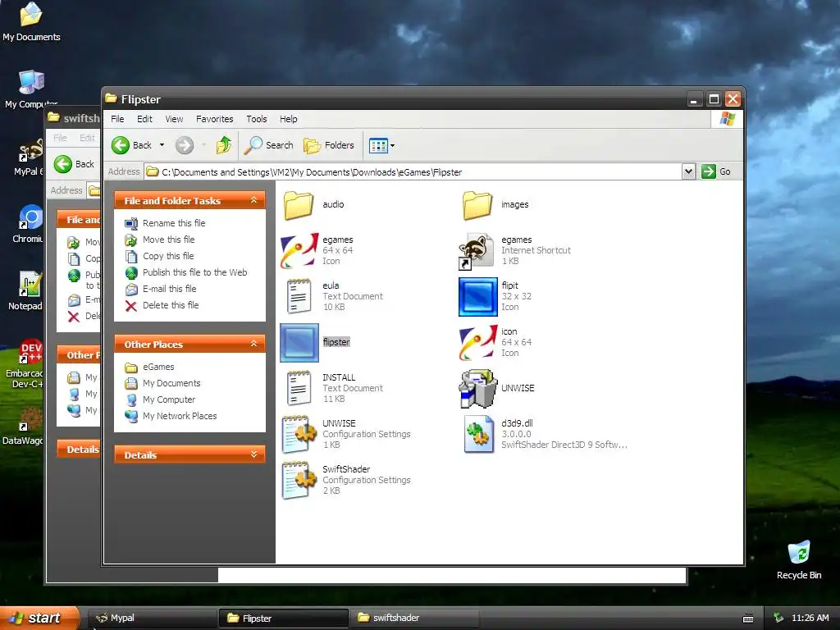This screenshot has width=840, height=630.
Task: Click the 11:26 AM taskbar clock
Action: tap(810, 618)
